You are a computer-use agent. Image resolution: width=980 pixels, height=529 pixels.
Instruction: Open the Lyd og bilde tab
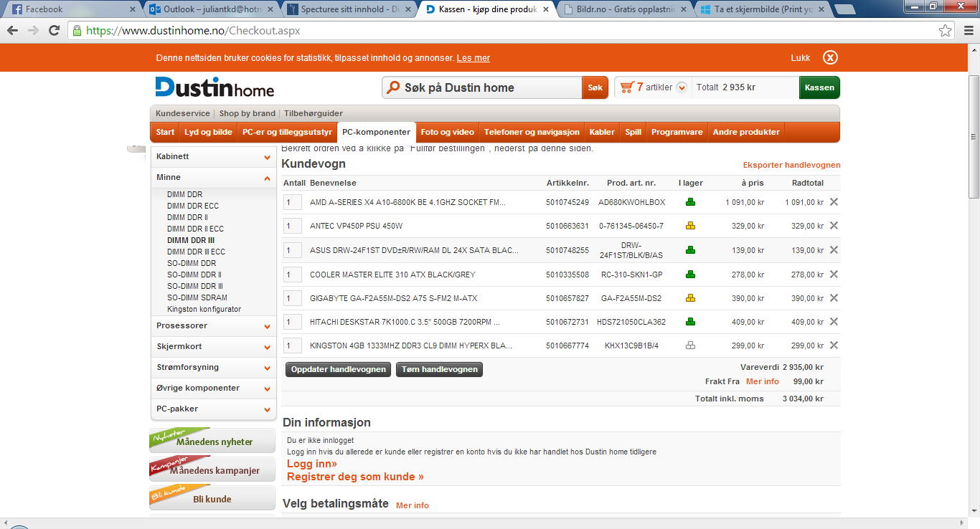(x=208, y=132)
